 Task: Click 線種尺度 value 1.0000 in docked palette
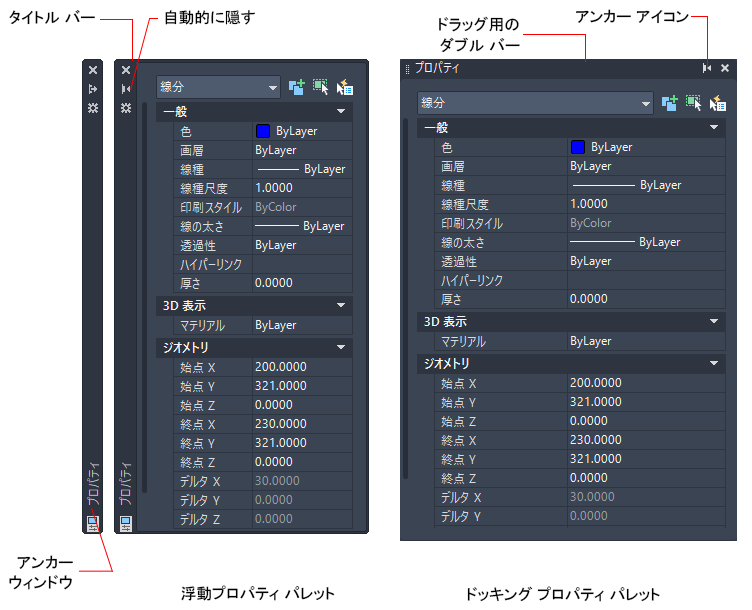coord(646,204)
